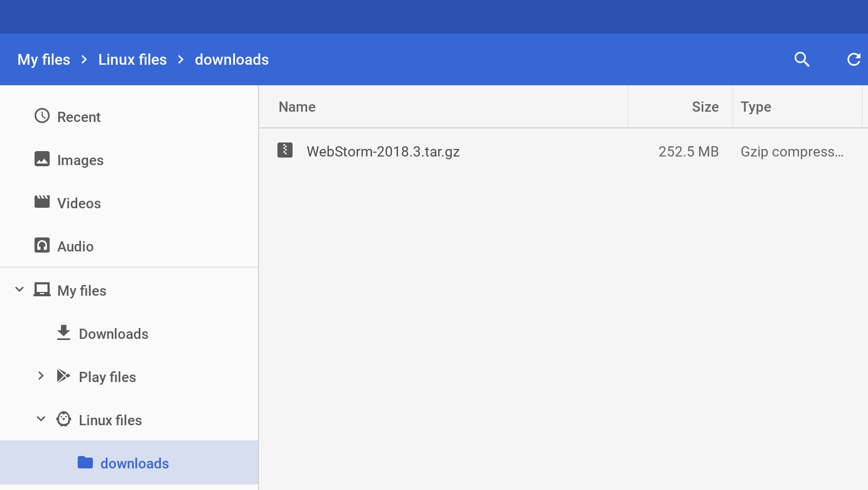Open the search icon in header
868x490 pixels.
pyautogui.click(x=802, y=59)
